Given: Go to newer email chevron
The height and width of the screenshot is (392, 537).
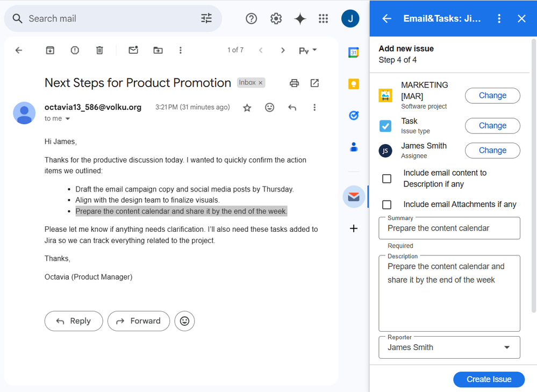Looking at the screenshot, I should tap(261, 51).
